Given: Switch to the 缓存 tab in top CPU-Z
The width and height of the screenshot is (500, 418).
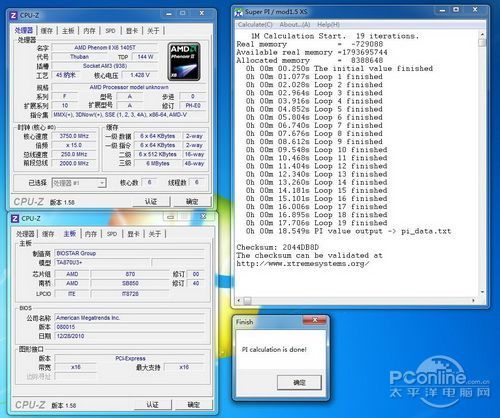Looking at the screenshot, I should pyautogui.click(x=47, y=31).
